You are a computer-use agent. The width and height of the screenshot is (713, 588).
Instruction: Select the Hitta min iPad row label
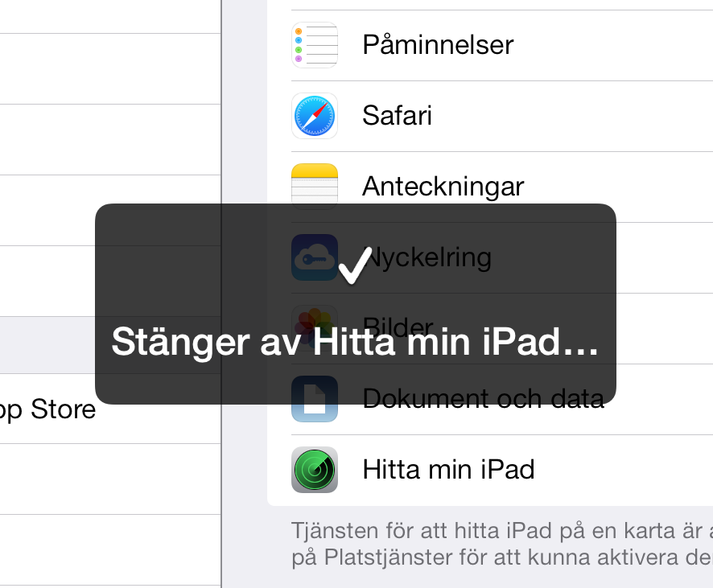pos(448,470)
